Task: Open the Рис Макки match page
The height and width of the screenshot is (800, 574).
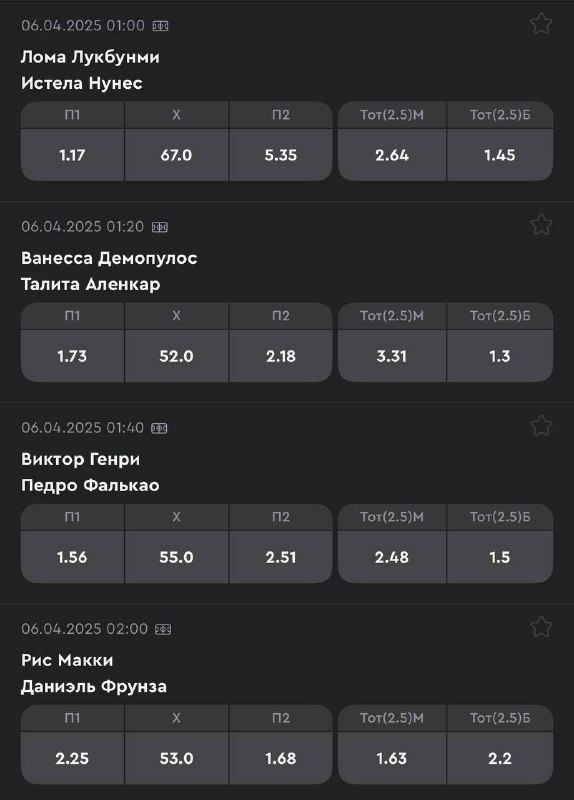Action: (67, 660)
